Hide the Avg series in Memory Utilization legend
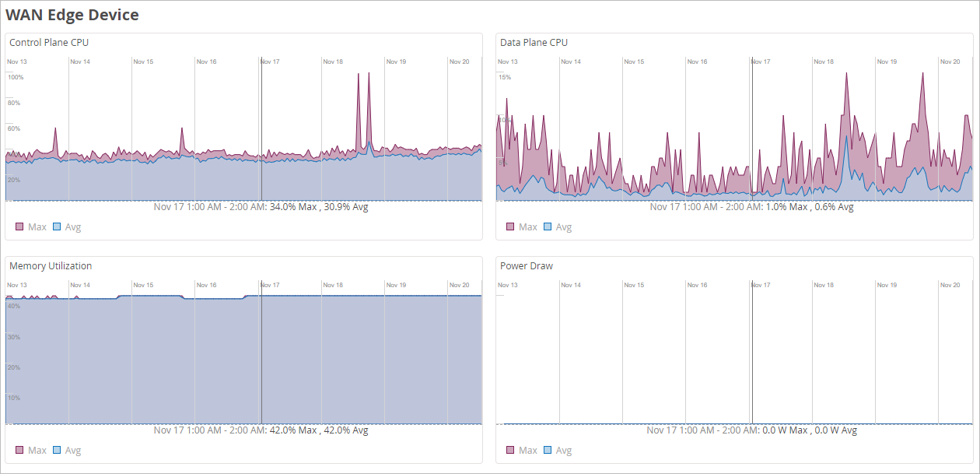 pos(57,451)
